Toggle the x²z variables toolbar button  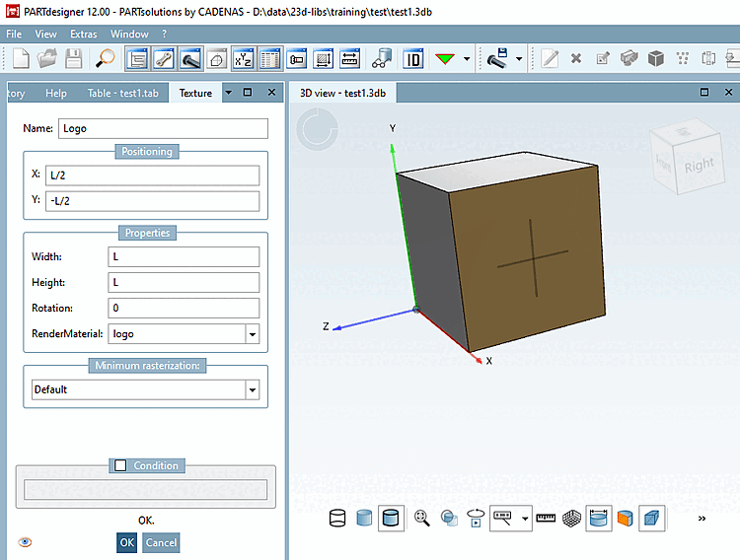[243, 58]
